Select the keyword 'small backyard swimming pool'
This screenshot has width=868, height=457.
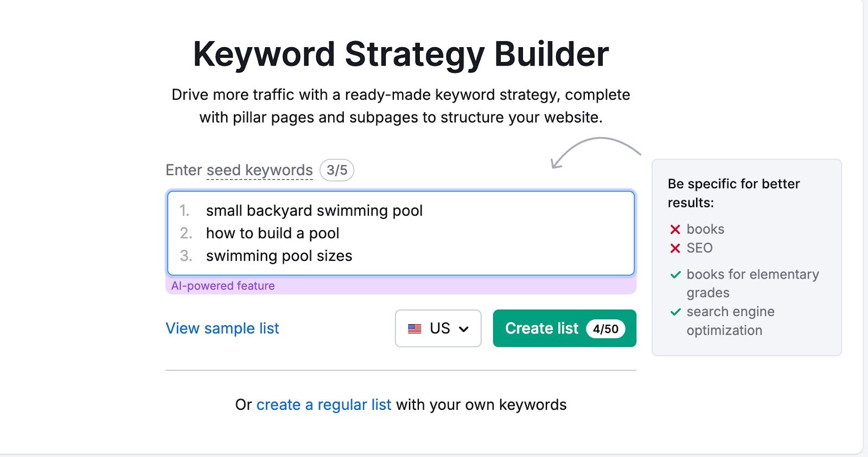click(x=315, y=211)
